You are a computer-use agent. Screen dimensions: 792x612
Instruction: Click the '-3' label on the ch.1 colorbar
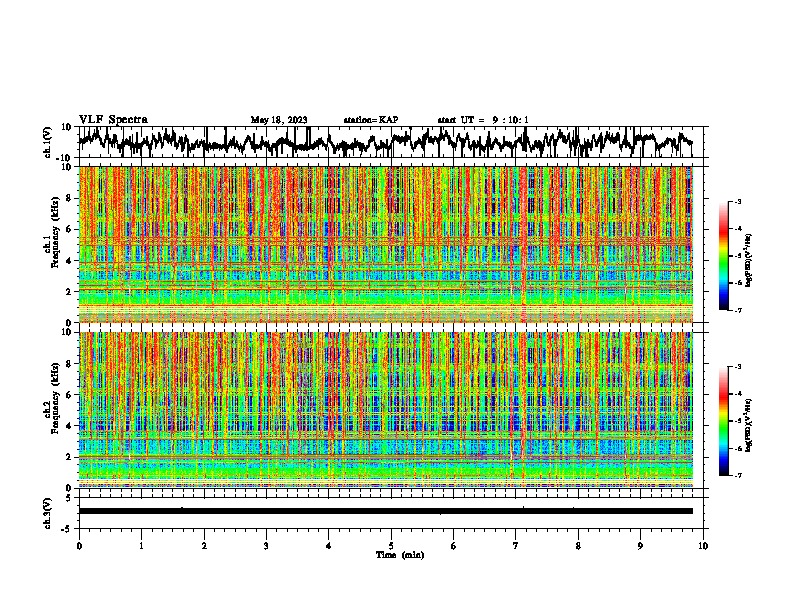click(738, 202)
